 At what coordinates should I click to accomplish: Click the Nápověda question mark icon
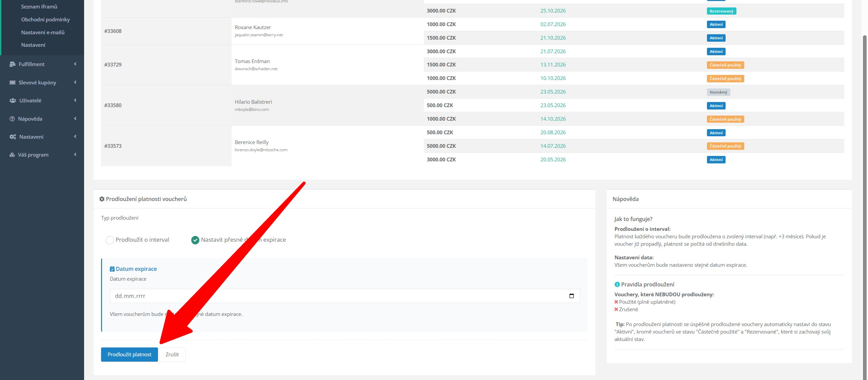click(12, 119)
